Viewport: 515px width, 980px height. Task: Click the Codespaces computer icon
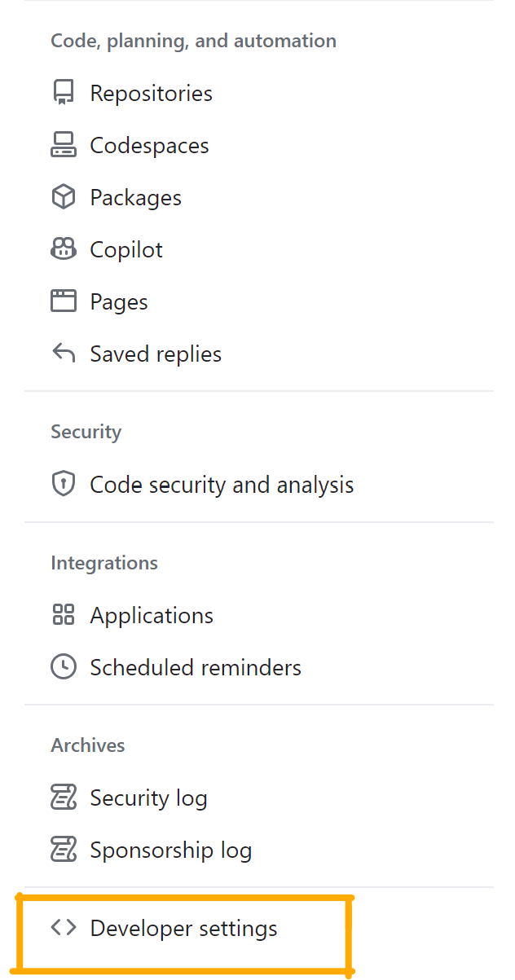click(64, 145)
